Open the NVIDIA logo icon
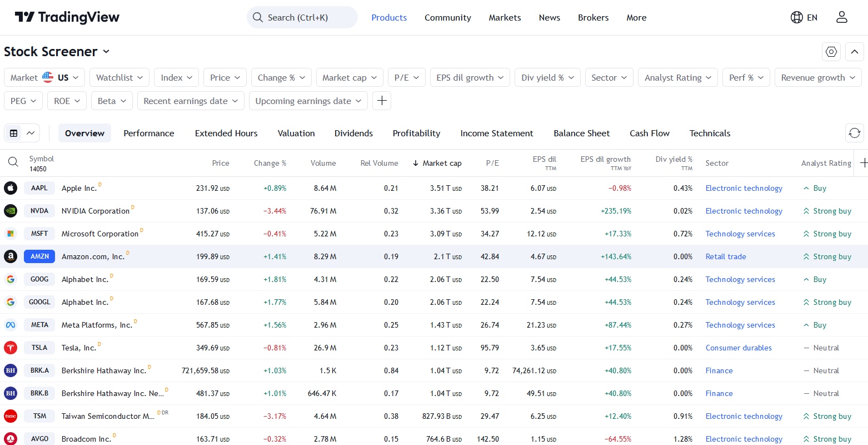 click(x=11, y=211)
